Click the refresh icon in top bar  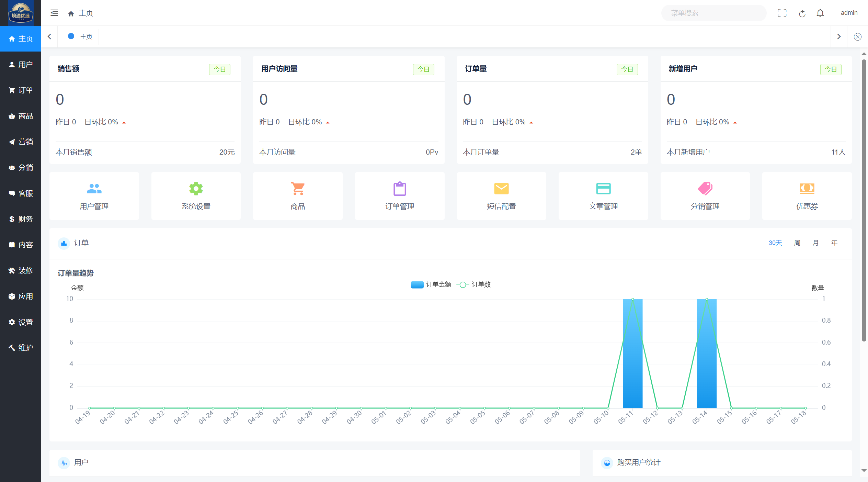[802, 13]
